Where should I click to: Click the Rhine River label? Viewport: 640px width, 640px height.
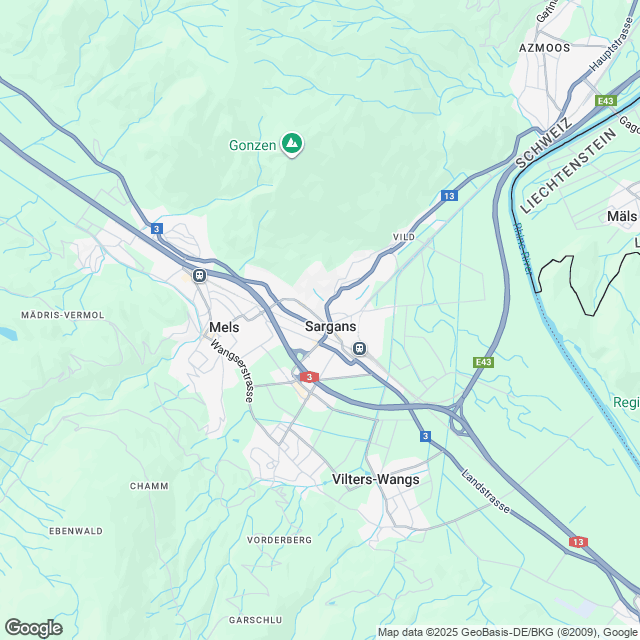point(523,249)
